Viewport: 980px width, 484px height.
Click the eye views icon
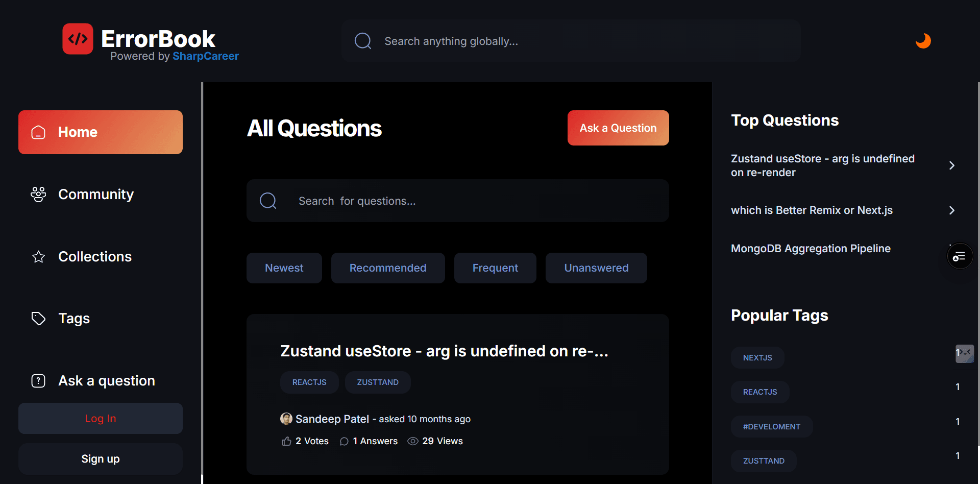coord(413,441)
